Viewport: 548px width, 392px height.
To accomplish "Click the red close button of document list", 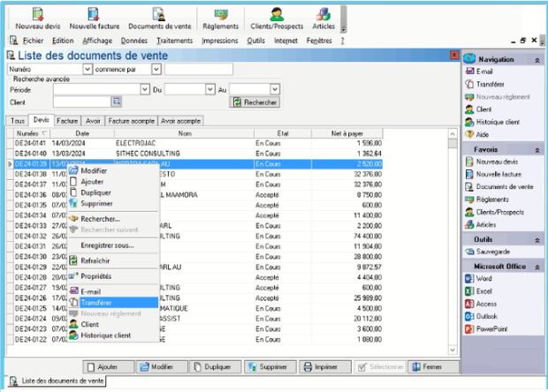I will [454, 55].
